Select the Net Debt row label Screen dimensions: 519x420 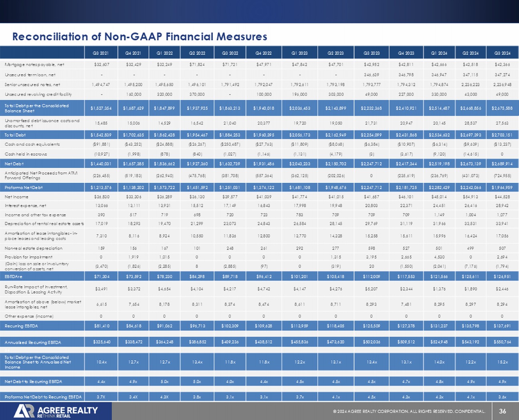[14, 164]
